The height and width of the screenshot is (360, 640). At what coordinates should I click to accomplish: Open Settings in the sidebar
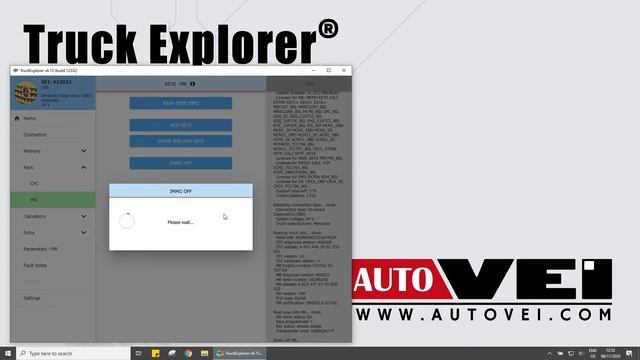click(32, 298)
